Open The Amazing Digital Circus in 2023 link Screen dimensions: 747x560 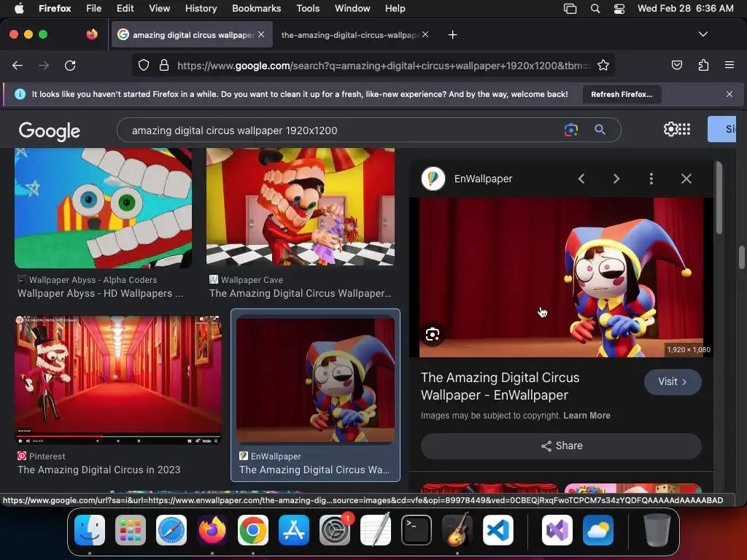tap(99, 470)
